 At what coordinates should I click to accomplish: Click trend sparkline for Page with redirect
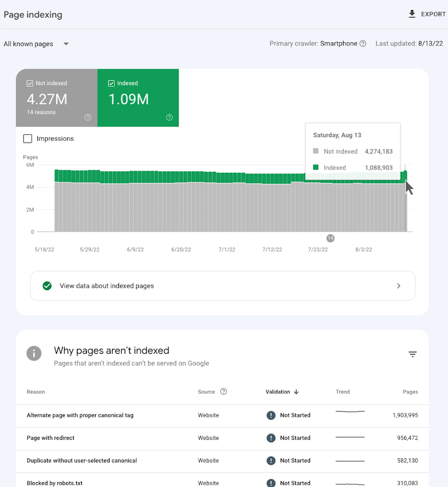pyautogui.click(x=350, y=437)
